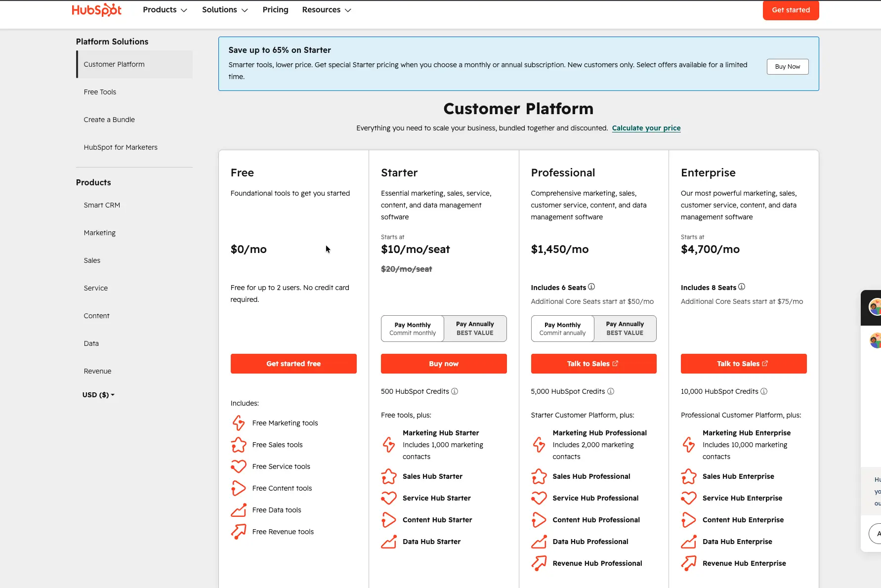
Task: Open Free Tools in the sidebar
Action: pyautogui.click(x=100, y=92)
